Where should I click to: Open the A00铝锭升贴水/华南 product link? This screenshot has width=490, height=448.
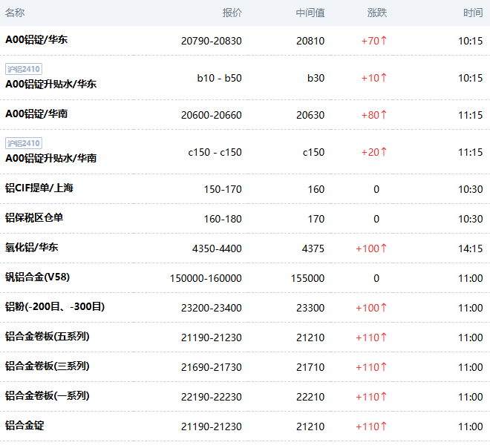coord(50,158)
